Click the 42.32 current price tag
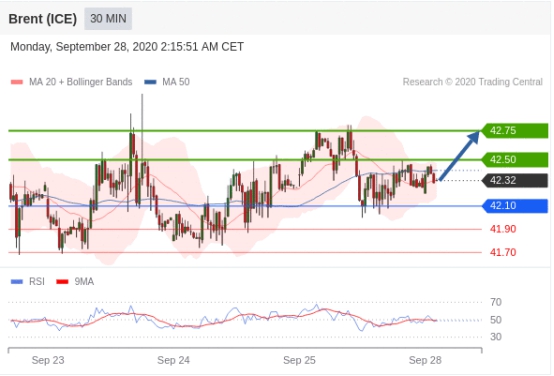This screenshot has height=376, width=554. pos(515,181)
